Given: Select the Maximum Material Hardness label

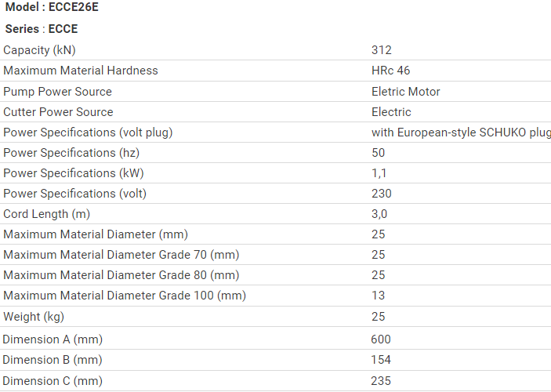Looking at the screenshot, I should pos(80,71).
